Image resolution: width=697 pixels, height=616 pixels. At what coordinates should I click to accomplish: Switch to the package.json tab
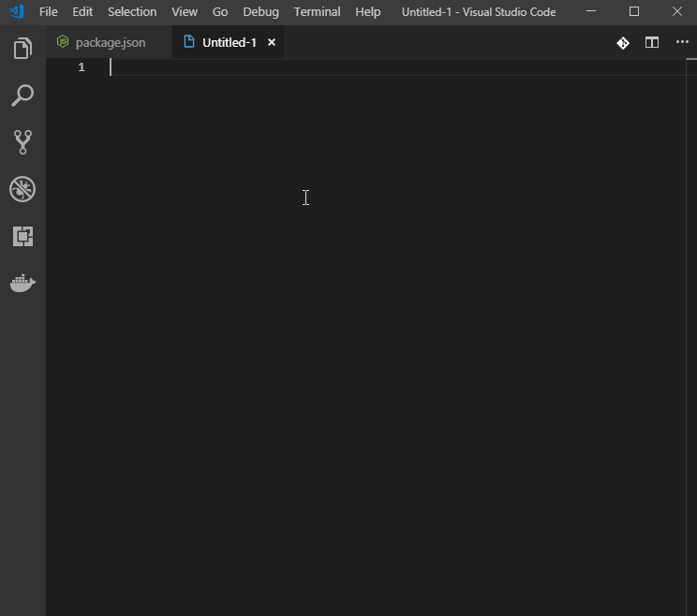click(x=109, y=42)
